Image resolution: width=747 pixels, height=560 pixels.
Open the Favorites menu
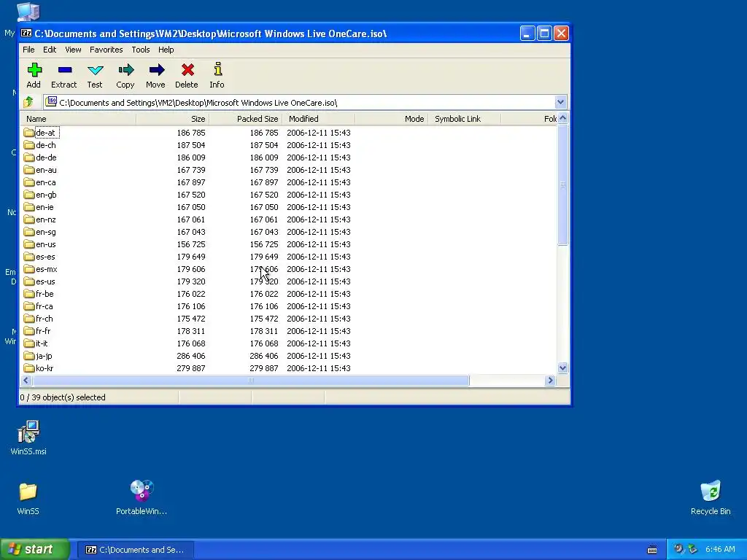107,50
